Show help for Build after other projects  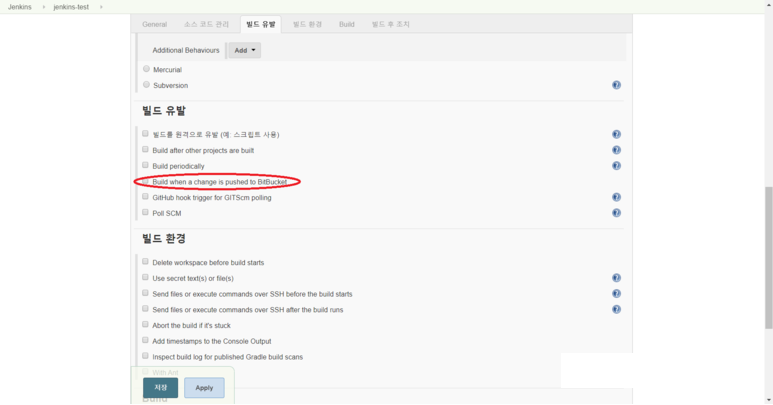[616, 150]
